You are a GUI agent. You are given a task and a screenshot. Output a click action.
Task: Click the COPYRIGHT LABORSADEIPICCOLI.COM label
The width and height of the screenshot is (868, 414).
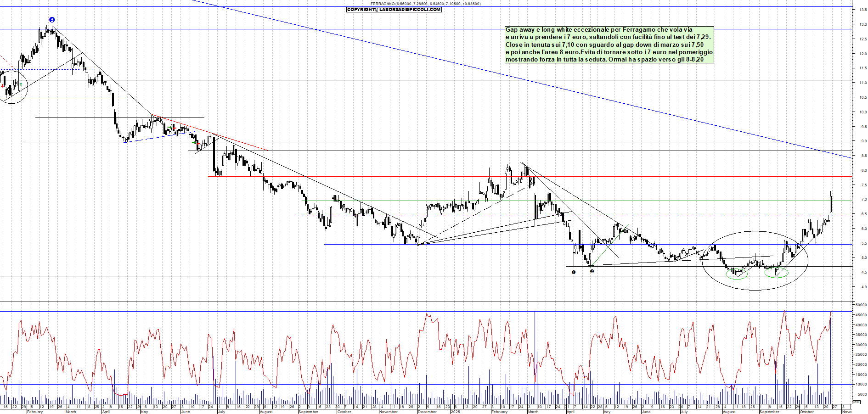point(393,9)
